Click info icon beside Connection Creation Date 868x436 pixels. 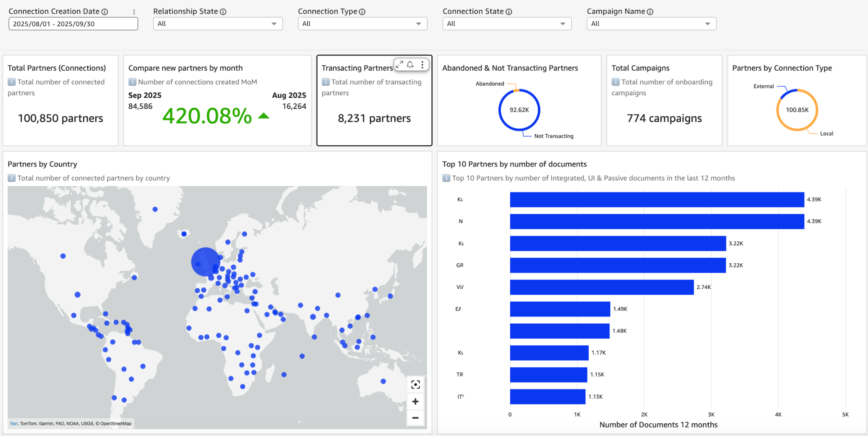pos(105,12)
